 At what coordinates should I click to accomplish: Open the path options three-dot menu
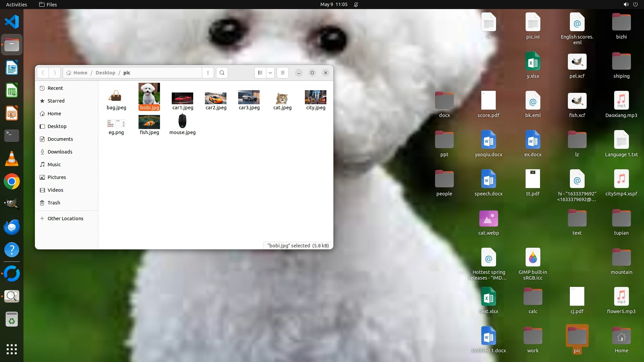208,73
